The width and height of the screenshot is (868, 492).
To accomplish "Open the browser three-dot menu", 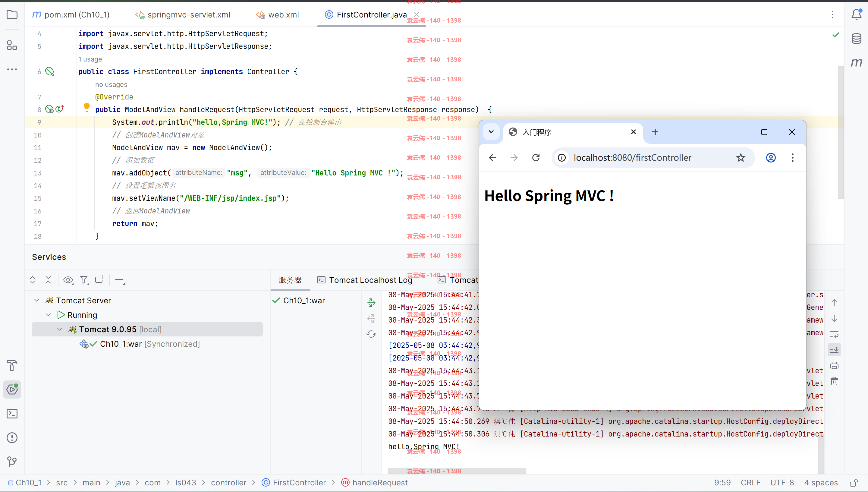I will pyautogui.click(x=793, y=158).
